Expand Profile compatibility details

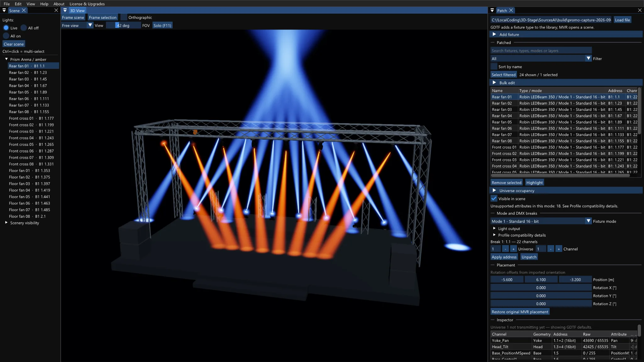click(x=494, y=235)
